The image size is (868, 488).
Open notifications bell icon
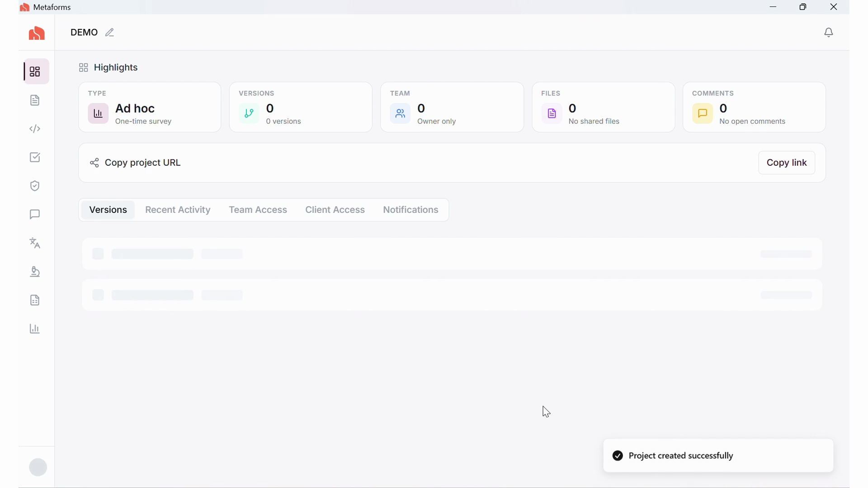click(x=829, y=33)
